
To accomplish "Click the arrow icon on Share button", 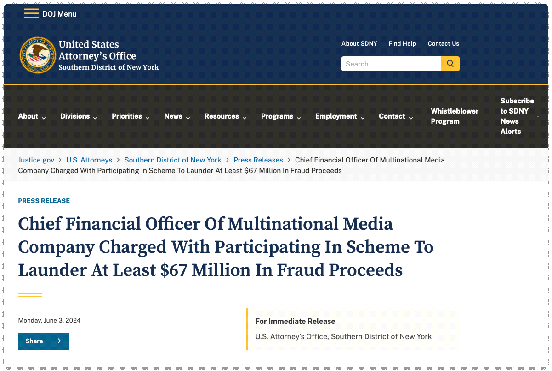I will 59,341.
